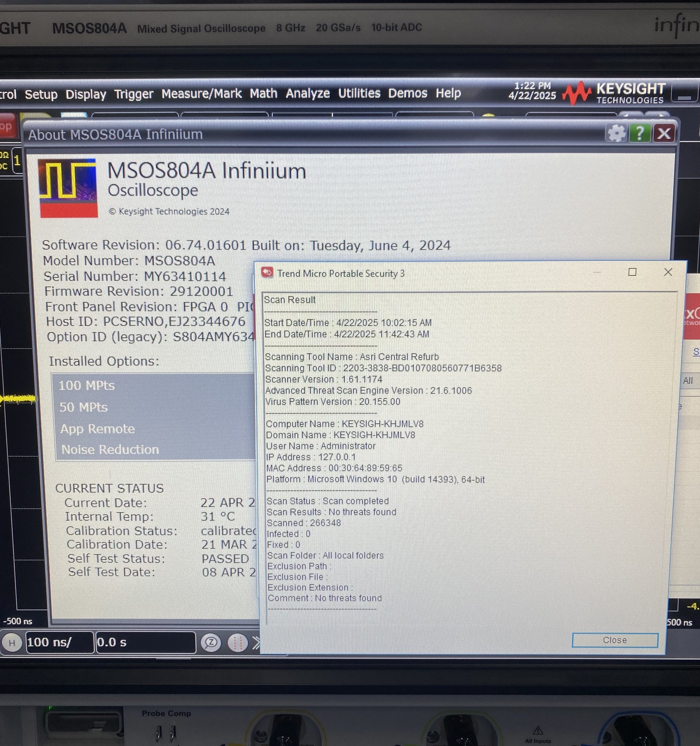This screenshot has height=746, width=700.
Task: Open the Setup menu
Action: 41,94
